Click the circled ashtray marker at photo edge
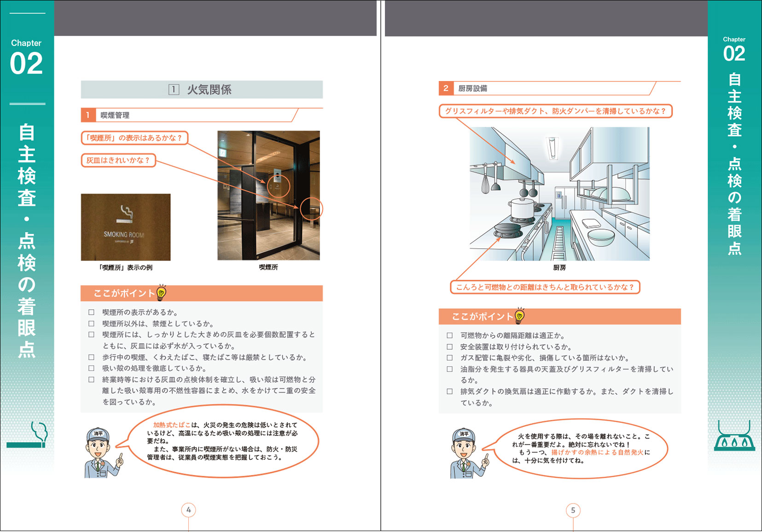This screenshot has height=532, width=762. click(x=311, y=209)
